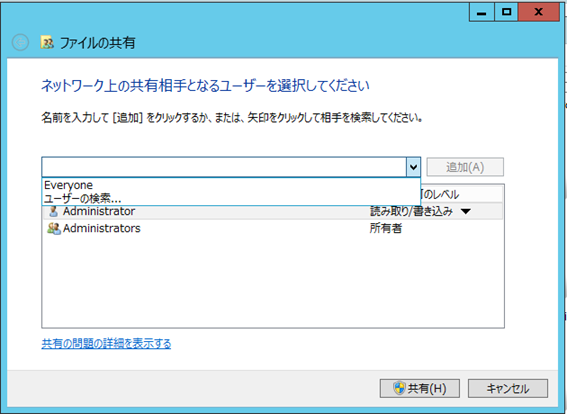Click the キャンセル button
Screen dimensions: 567x414
(x=508, y=389)
